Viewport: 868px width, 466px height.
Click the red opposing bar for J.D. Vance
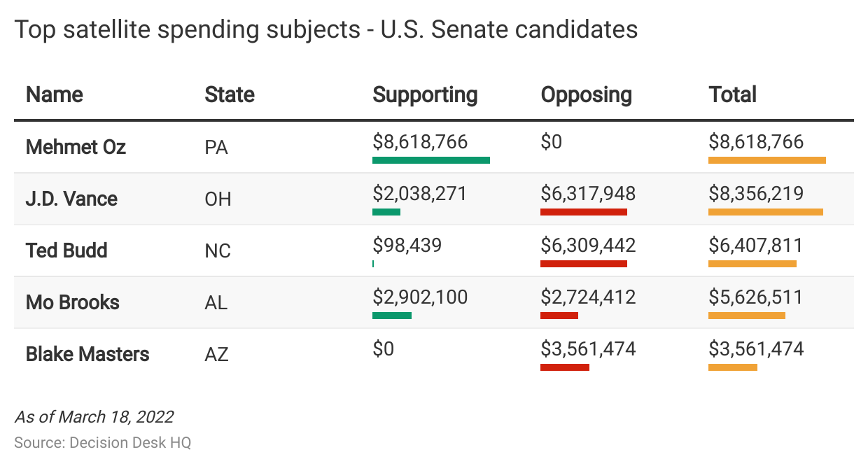pos(583,212)
